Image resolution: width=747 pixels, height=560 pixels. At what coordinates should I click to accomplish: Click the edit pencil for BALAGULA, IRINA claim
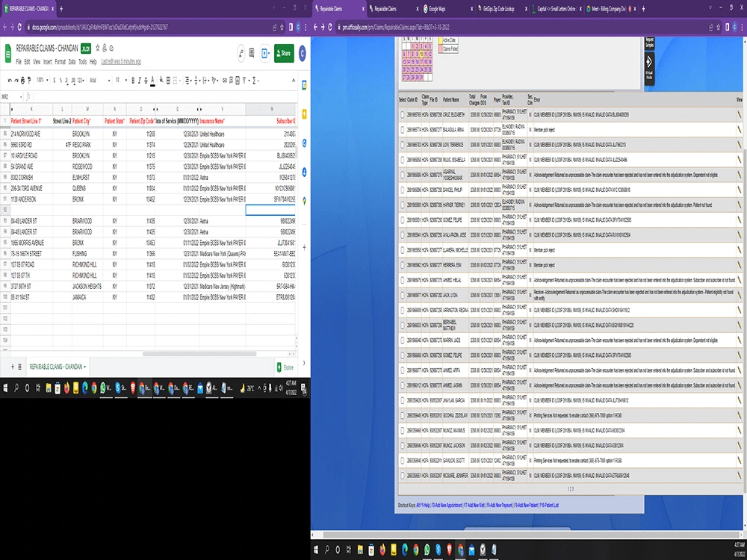tap(740, 129)
